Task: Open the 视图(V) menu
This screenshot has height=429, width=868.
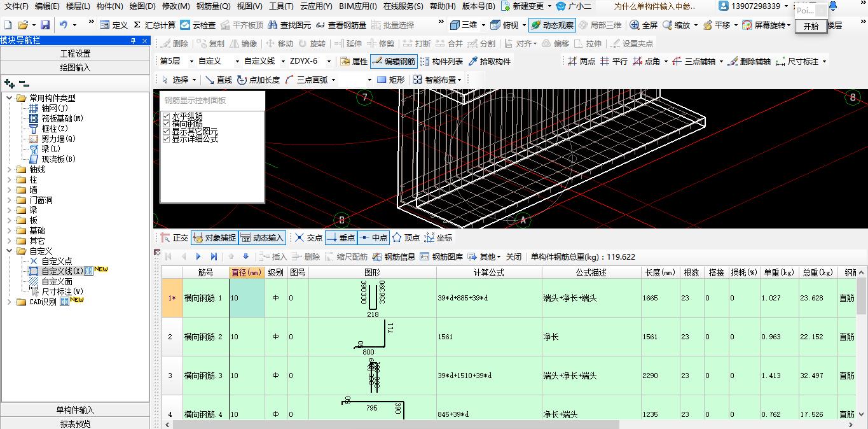Action: [x=249, y=6]
